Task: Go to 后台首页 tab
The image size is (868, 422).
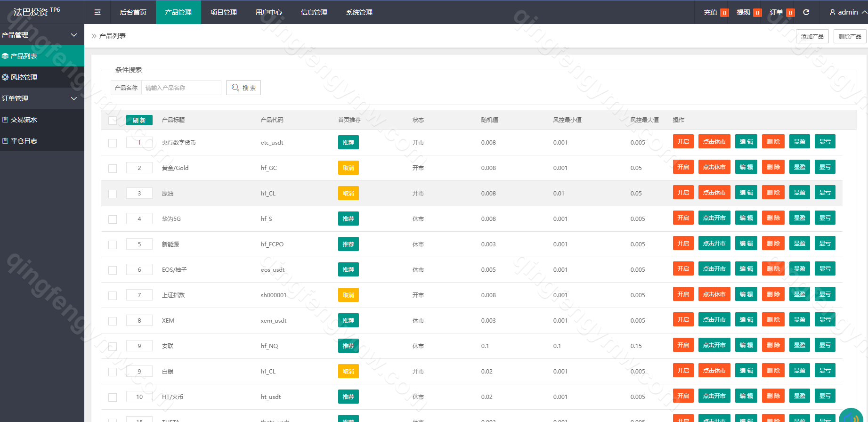Action: [x=133, y=12]
